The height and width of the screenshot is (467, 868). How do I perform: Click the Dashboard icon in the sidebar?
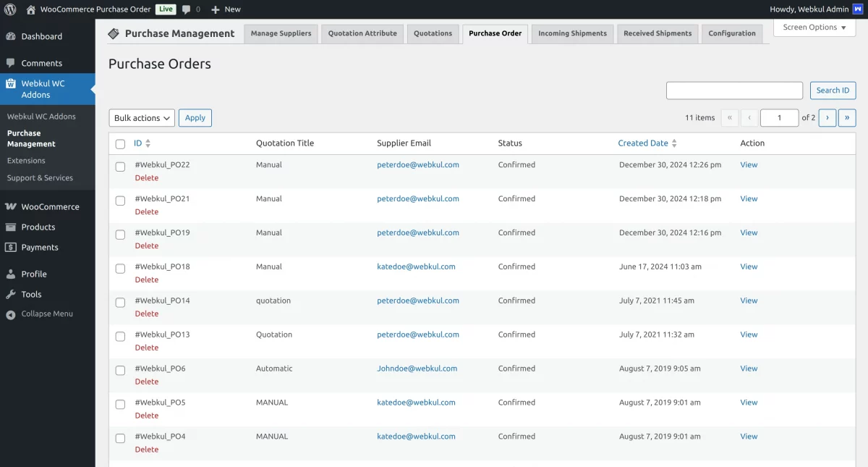12,36
